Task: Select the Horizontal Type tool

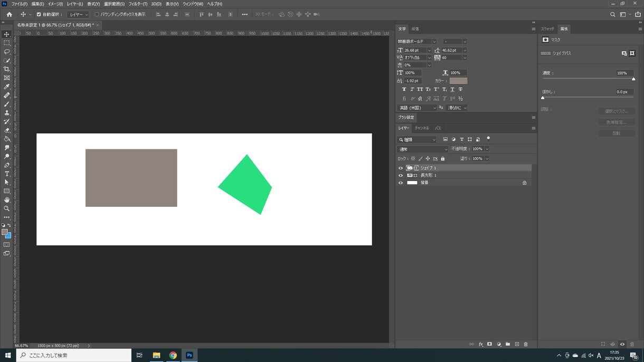Action: click(x=7, y=174)
